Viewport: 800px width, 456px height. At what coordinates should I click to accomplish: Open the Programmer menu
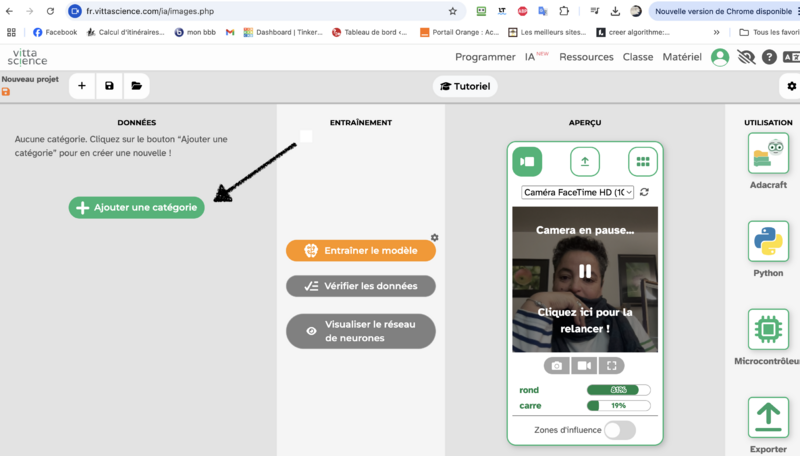(485, 57)
